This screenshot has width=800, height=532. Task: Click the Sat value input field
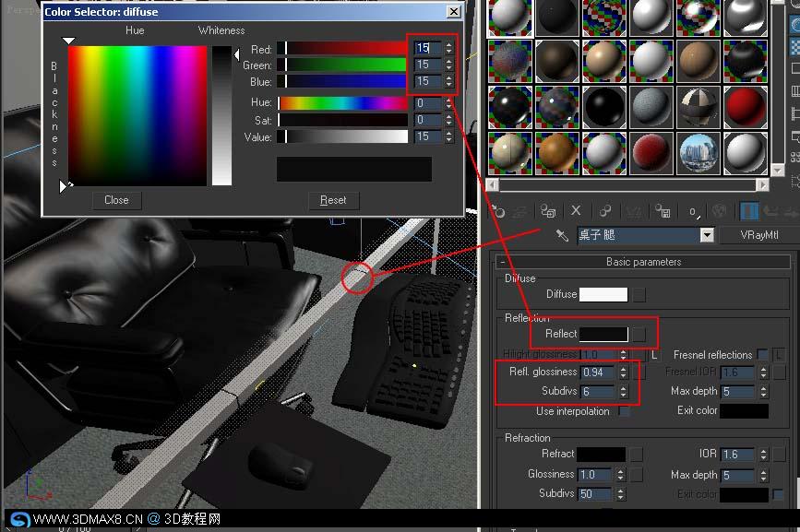tap(428, 120)
